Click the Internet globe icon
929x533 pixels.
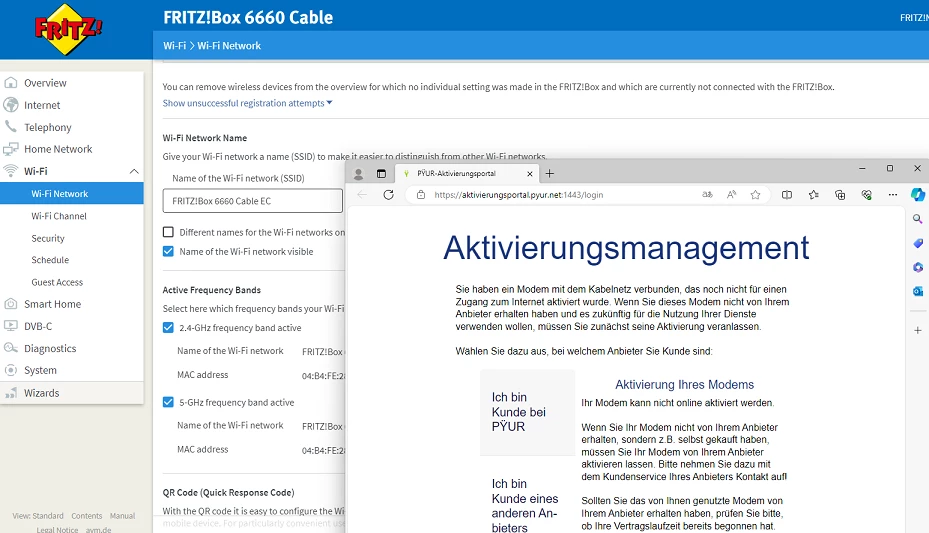point(11,105)
